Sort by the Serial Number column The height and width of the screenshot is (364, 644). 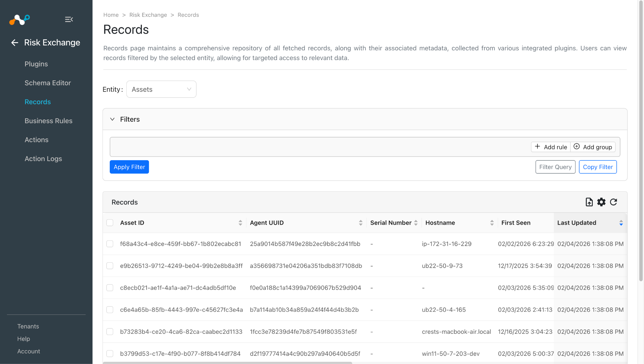coord(416,223)
